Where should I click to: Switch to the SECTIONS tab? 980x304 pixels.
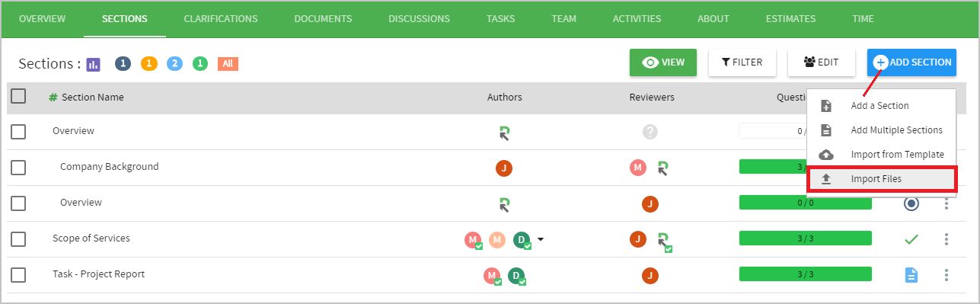pos(124,18)
